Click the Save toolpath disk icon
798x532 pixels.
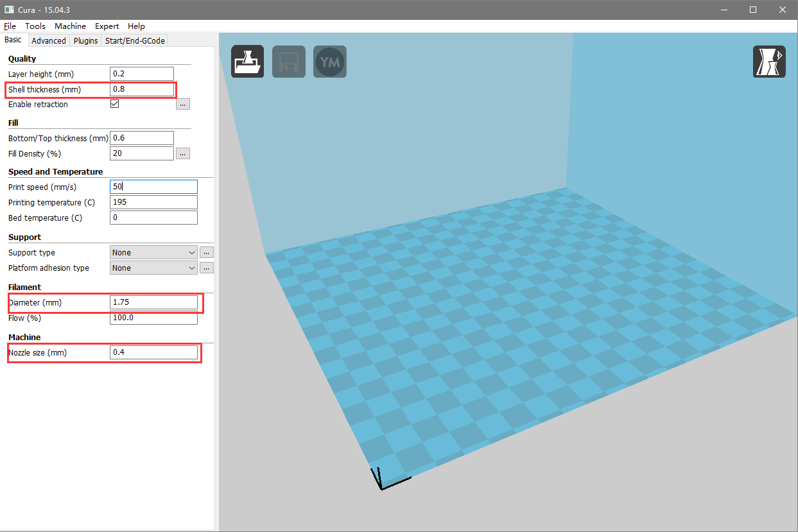tap(288, 62)
